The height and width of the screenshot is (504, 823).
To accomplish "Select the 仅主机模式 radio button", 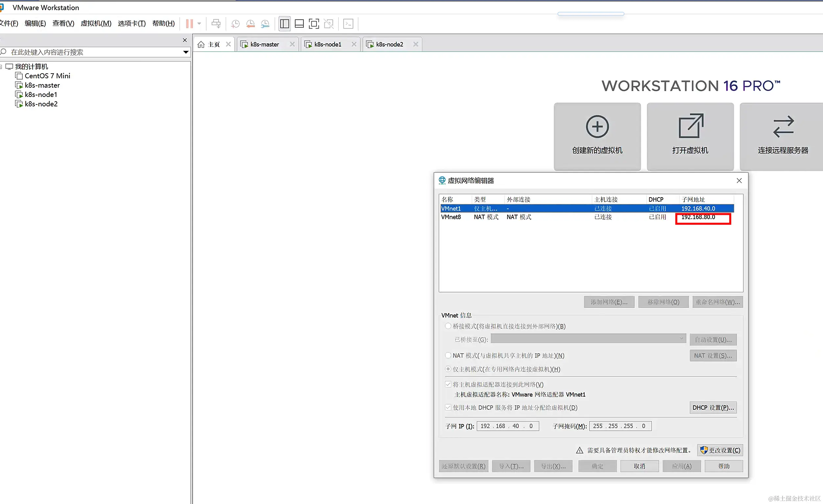I will 448,369.
